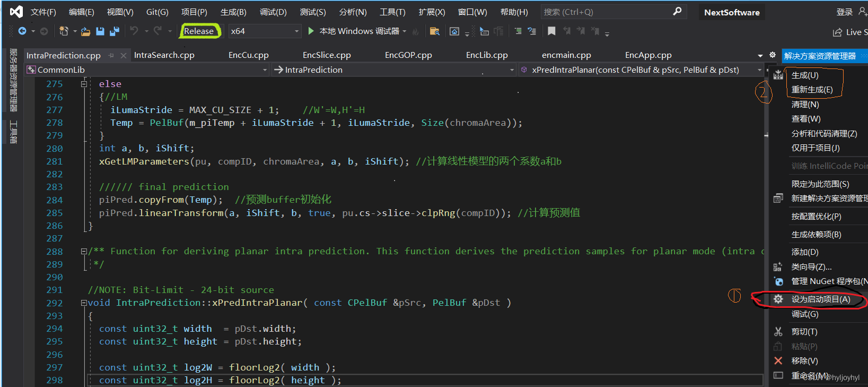This screenshot has height=387, width=868.
Task: Navigate backward with the back arrow icon
Action: coord(22,31)
